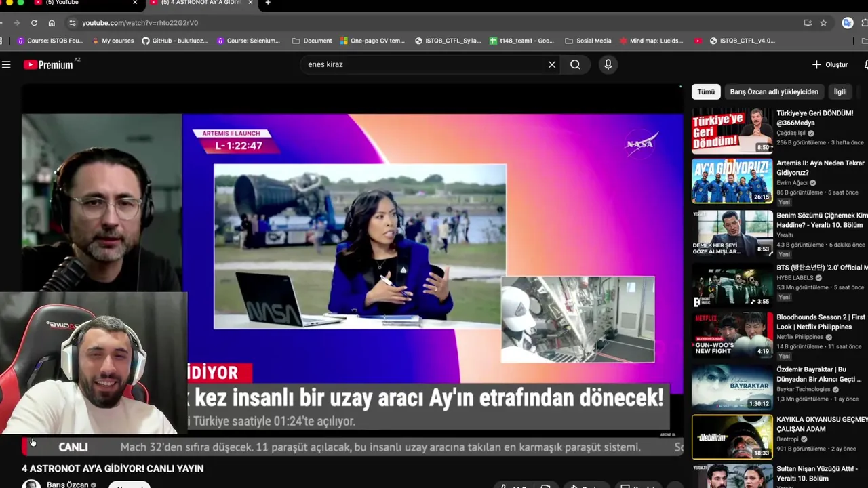This screenshot has height=488, width=868.
Task: Open 'Course: Selenium...' bookmark
Action: click(x=248, y=41)
